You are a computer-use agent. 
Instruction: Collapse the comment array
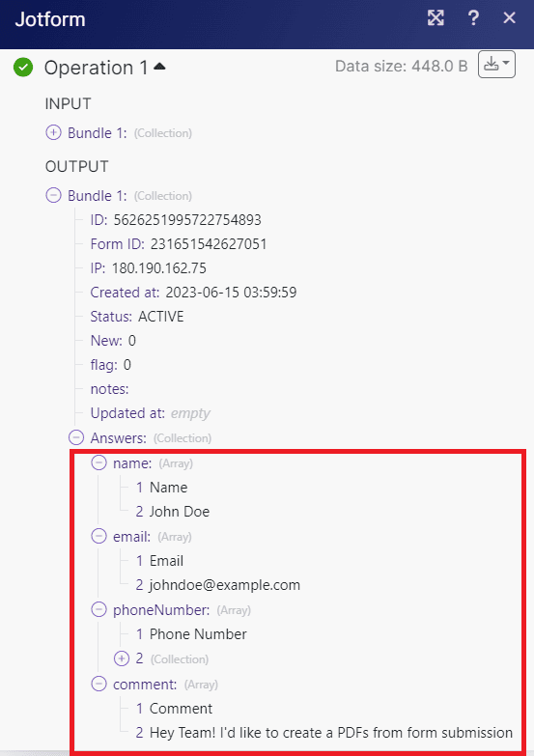click(x=98, y=684)
